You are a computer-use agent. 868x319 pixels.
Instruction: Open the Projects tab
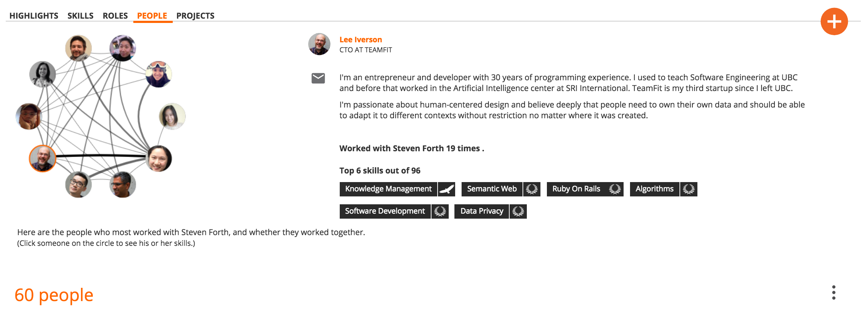coord(195,16)
